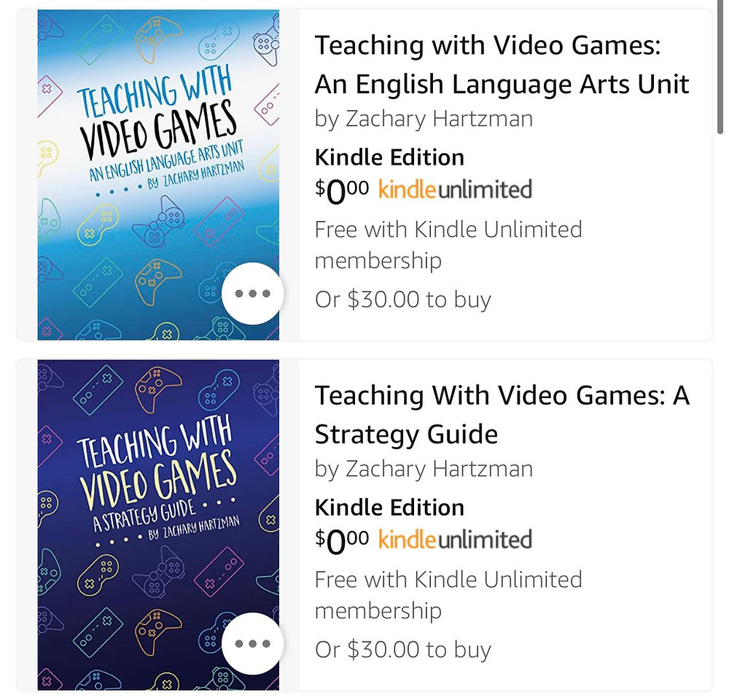
Task: Click 'Or $30.00 to buy' on first listing
Action: click(x=402, y=300)
